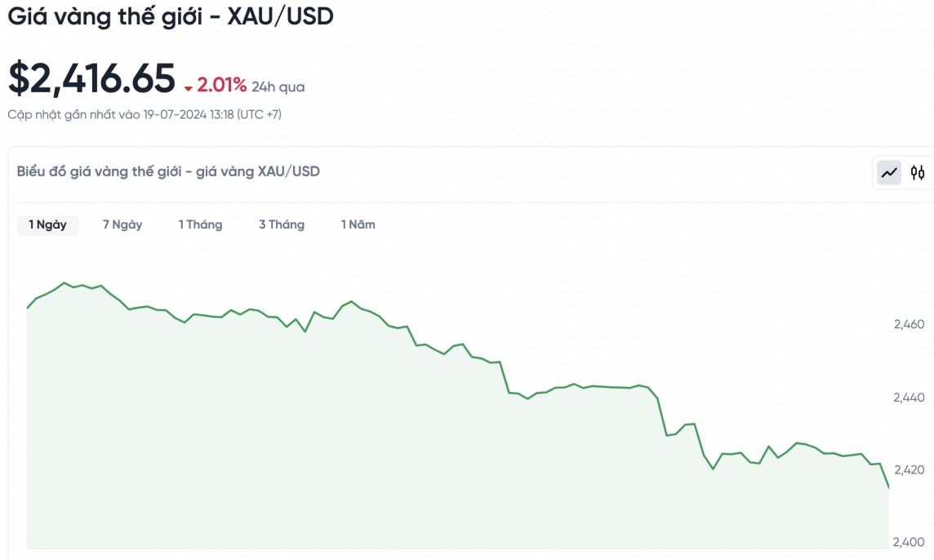
Task: Switch to the candlestick chart icon
Action: [918, 172]
